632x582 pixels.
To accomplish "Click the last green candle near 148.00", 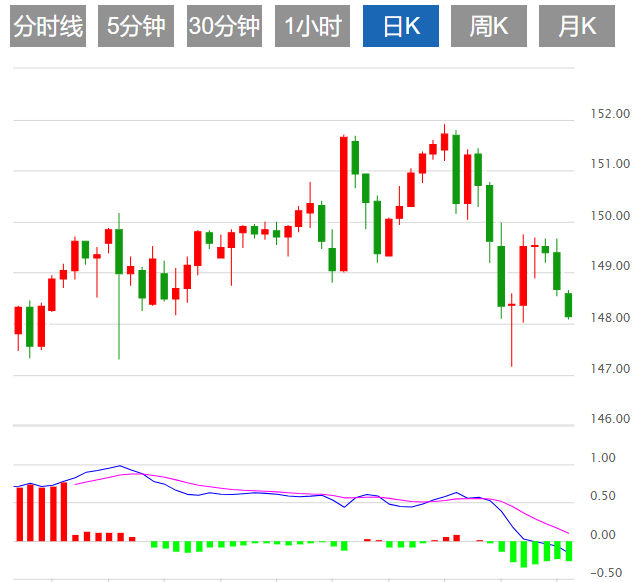I will click(x=568, y=305).
